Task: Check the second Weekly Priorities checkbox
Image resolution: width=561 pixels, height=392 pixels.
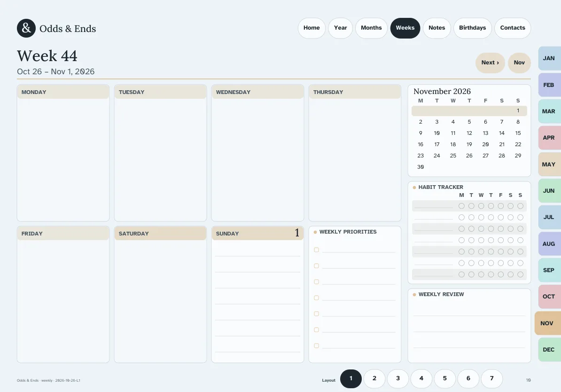Action: [x=316, y=266]
